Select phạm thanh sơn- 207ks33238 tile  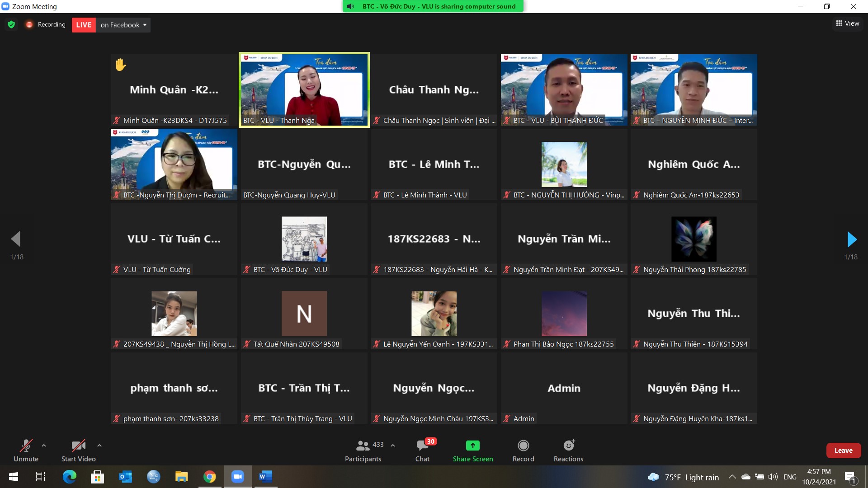(174, 388)
